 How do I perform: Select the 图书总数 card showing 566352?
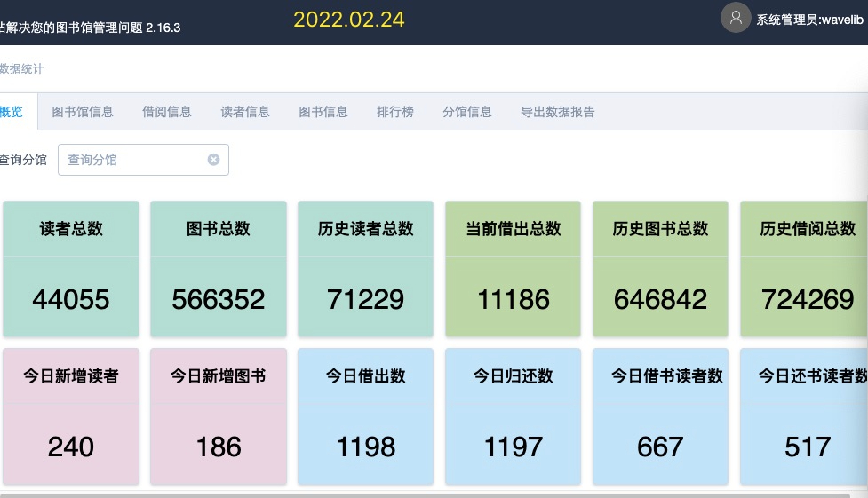tap(219, 269)
